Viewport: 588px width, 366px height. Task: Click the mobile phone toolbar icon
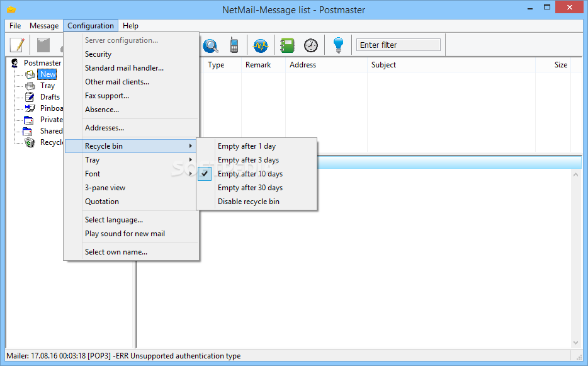234,45
